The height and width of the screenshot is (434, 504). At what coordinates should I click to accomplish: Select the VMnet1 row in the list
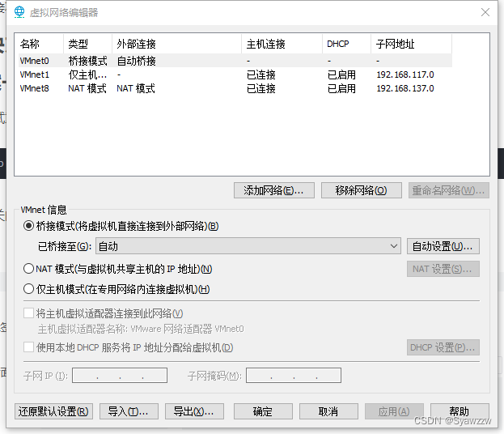point(235,74)
